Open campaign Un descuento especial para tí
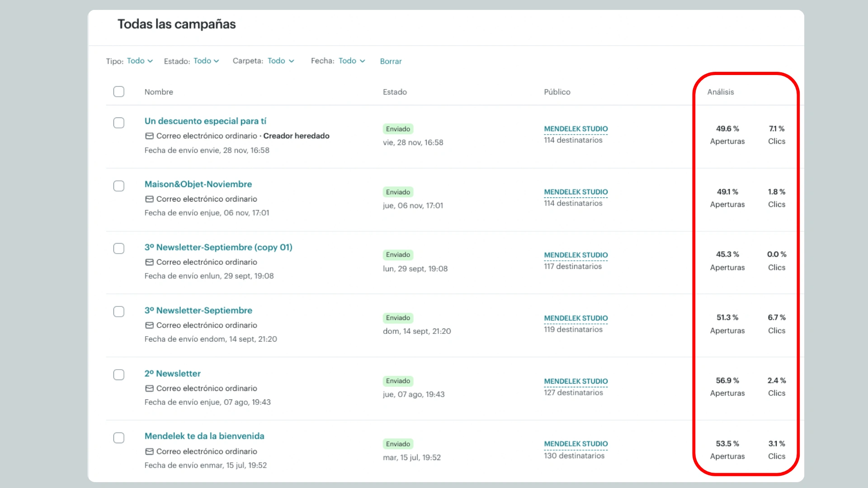 (205, 121)
